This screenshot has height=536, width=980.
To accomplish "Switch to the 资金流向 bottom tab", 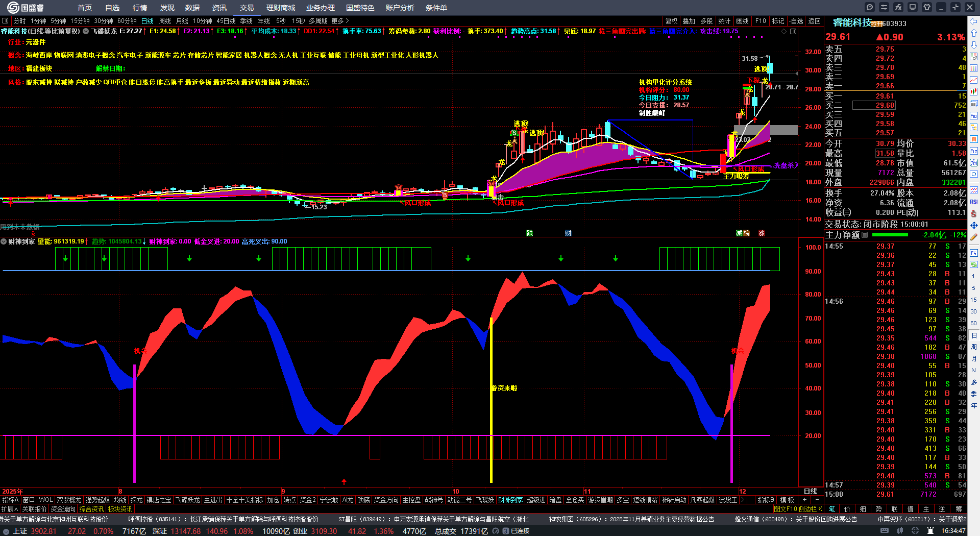I will click(x=63, y=509).
